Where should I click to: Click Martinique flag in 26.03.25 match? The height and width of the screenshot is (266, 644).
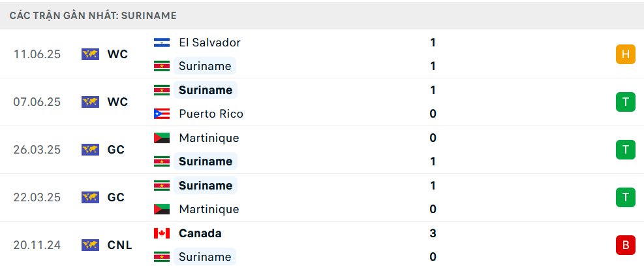click(x=162, y=138)
